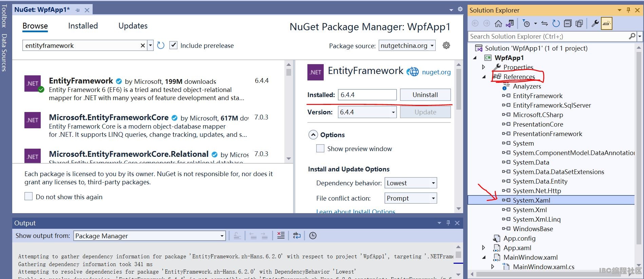The height and width of the screenshot is (279, 644).
Task: Collapse All nodes in Solution Explorer
Action: click(568, 23)
